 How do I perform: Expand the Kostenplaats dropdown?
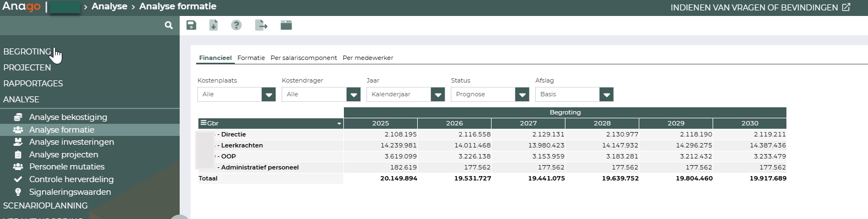click(236, 94)
